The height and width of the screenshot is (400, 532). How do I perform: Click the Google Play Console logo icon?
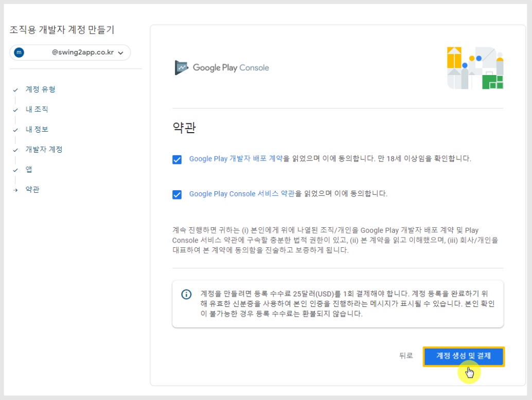182,67
